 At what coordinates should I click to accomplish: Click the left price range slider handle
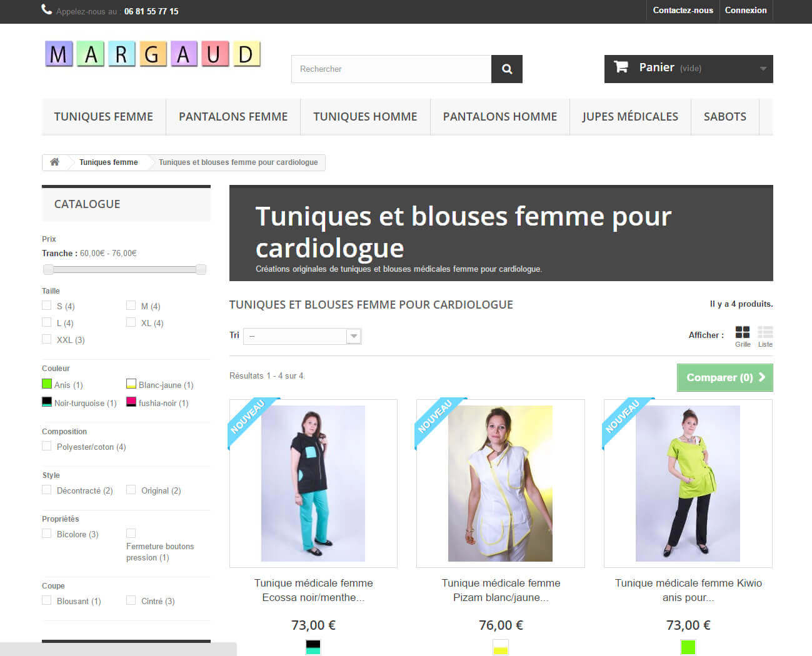pyautogui.click(x=48, y=269)
